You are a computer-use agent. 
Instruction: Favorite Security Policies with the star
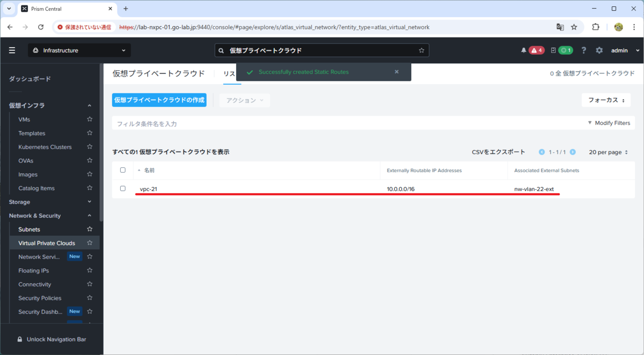coord(90,298)
